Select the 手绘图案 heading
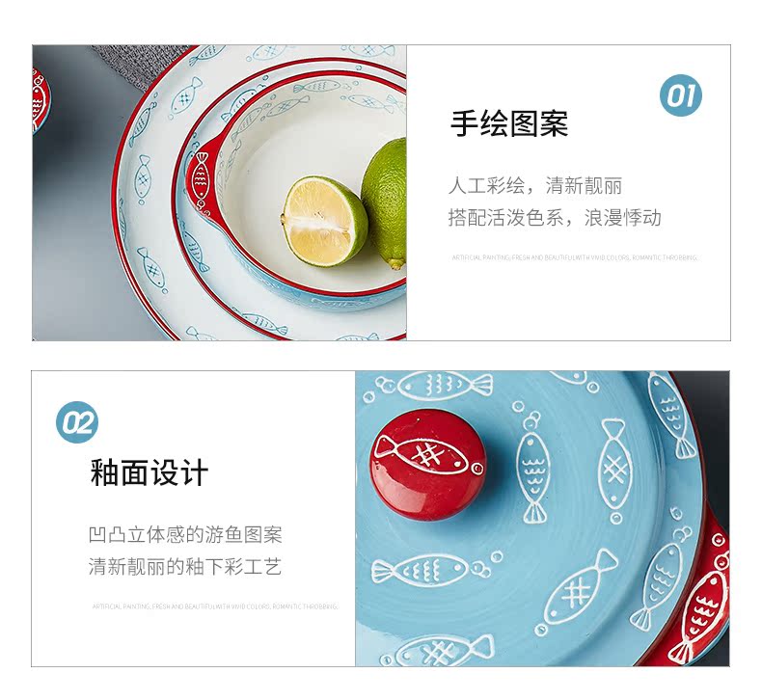762x700 pixels. pyautogui.click(x=509, y=123)
